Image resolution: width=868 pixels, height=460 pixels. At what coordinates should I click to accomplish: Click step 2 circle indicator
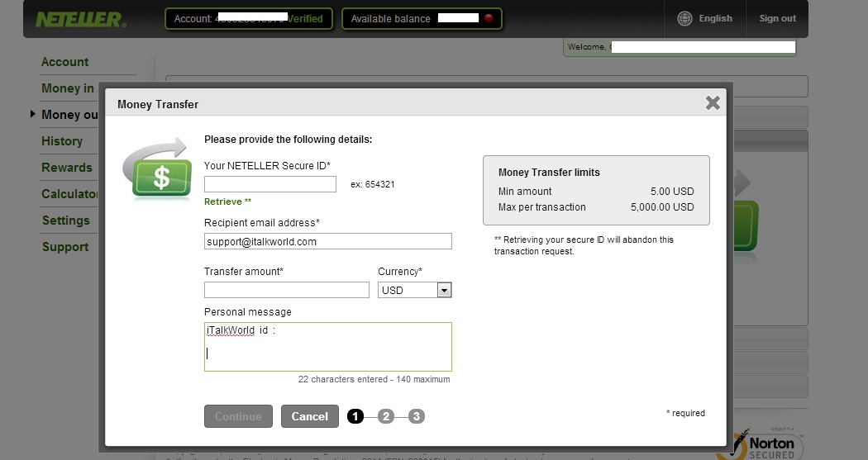coord(386,416)
